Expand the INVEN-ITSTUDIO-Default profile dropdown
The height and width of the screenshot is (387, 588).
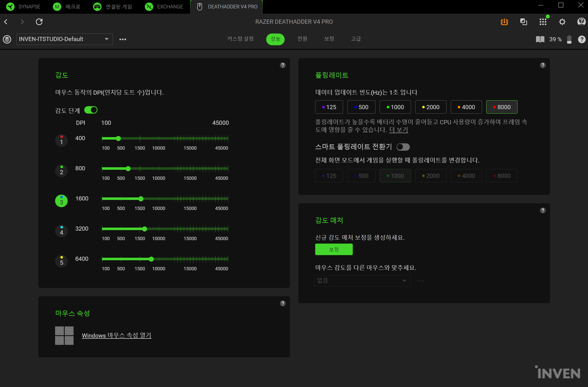point(65,39)
